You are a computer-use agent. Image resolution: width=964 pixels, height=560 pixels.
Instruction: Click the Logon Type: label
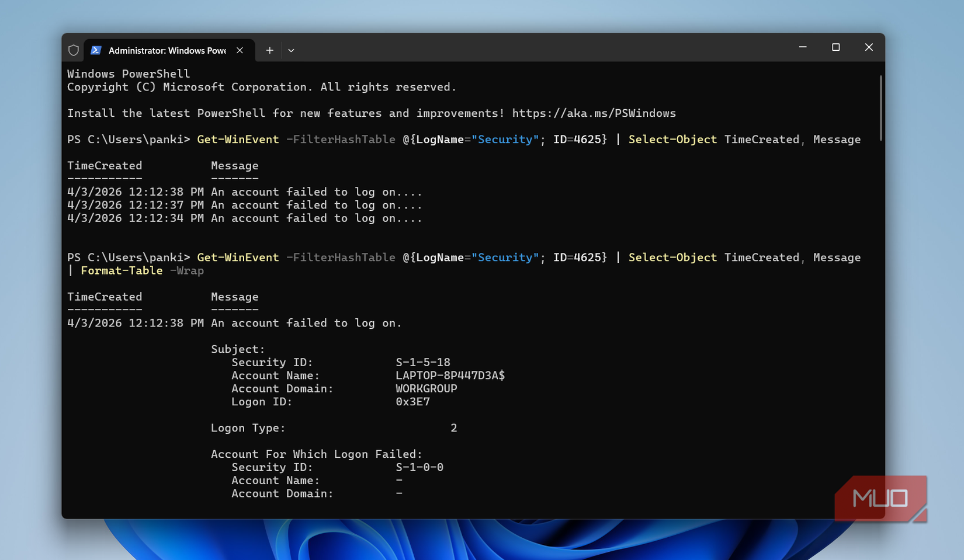pos(248,428)
